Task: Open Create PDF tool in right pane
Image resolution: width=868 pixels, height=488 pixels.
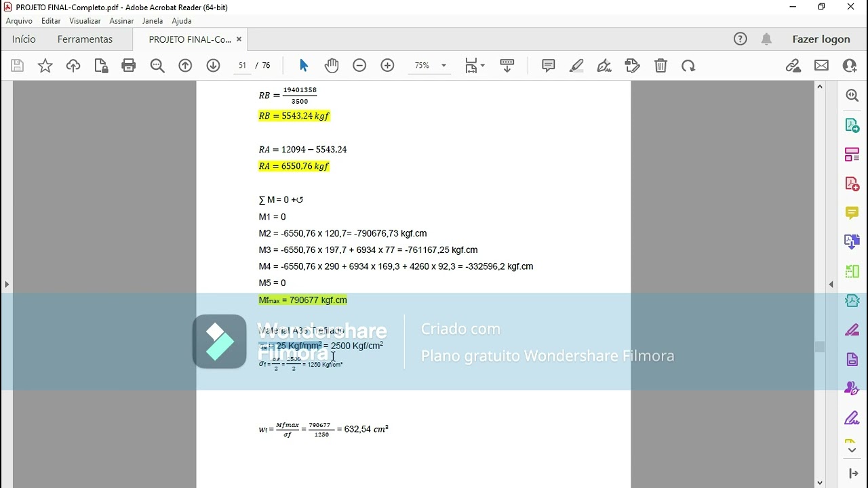Action: click(852, 184)
